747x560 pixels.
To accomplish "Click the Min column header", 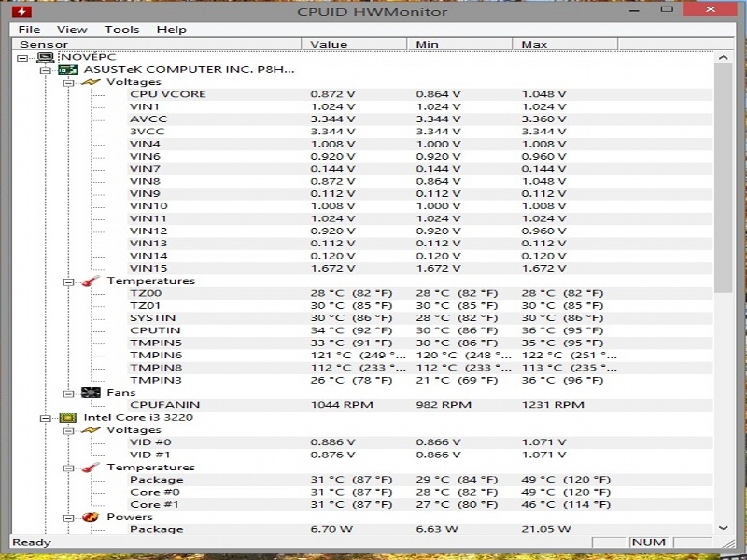I will click(459, 44).
